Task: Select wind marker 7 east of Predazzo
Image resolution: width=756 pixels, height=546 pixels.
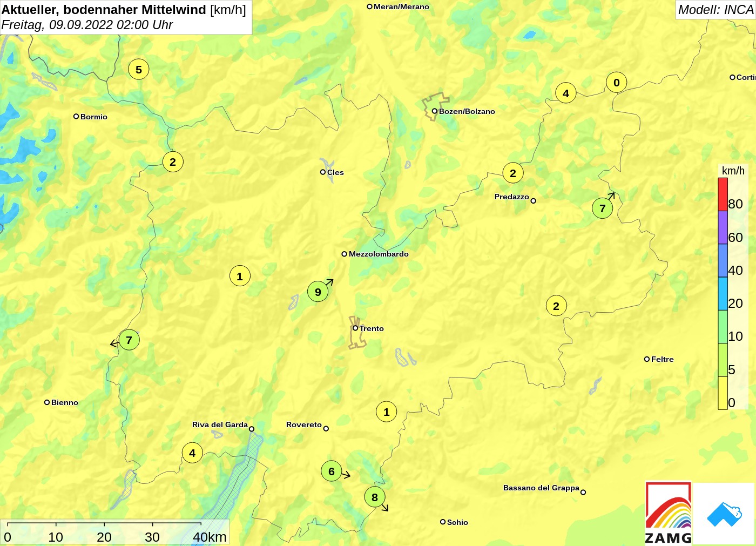Action: (603, 208)
